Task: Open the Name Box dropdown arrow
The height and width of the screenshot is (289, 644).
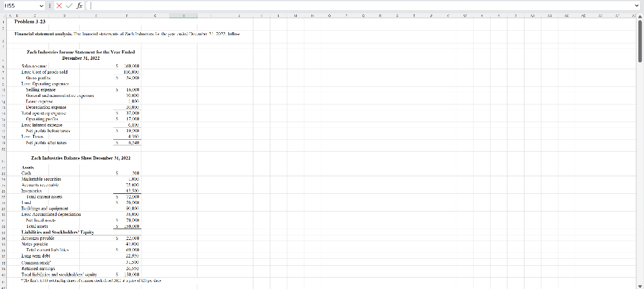Action: pos(41,6)
